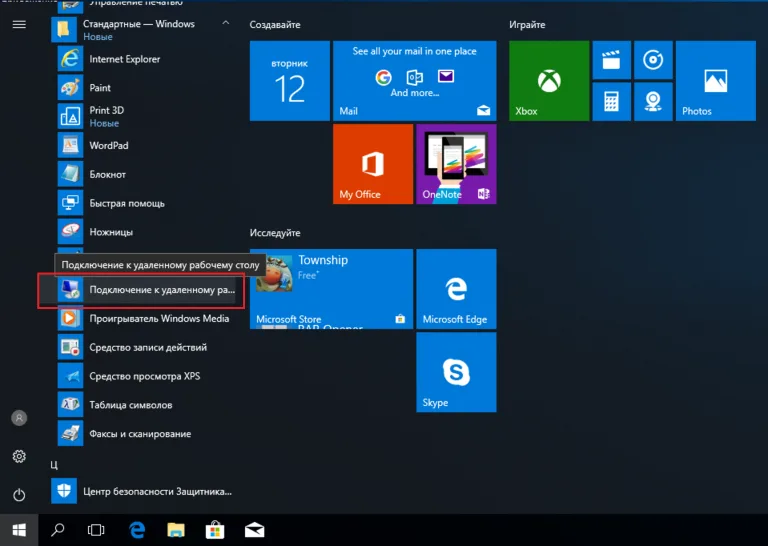Expand the Start menu hamburger button
Viewport: 768px width, 546px height.
tap(19, 24)
